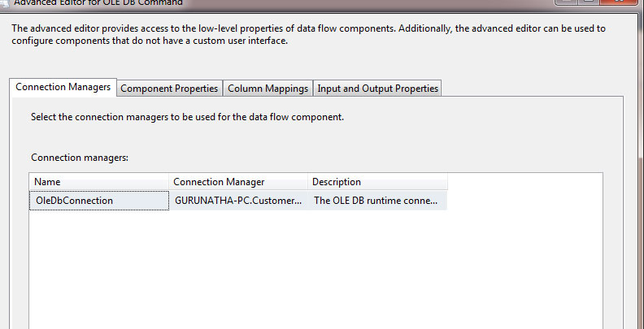
Task: Click the Description column header
Action: [378, 182]
